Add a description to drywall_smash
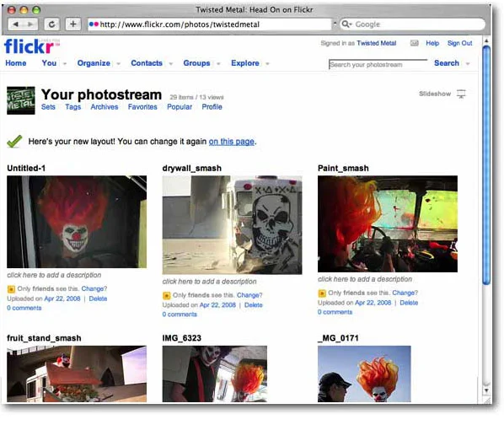Screen dimensions: 504x425 pos(210,282)
